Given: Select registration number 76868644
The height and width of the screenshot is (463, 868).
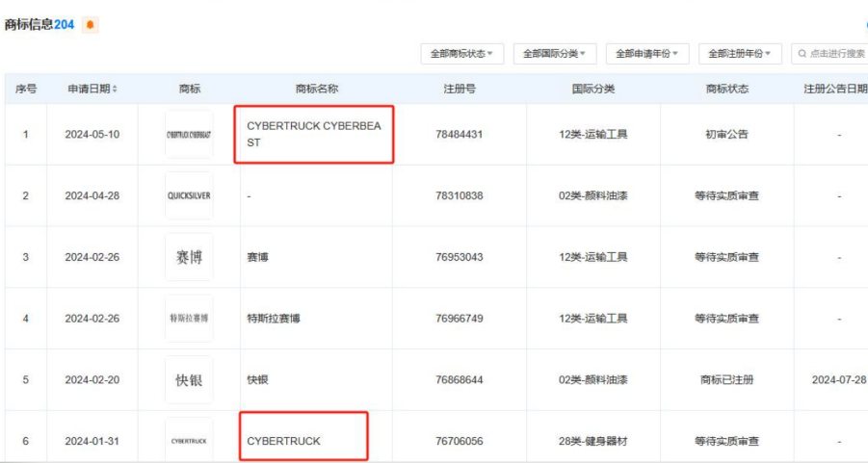Looking at the screenshot, I should point(459,380).
